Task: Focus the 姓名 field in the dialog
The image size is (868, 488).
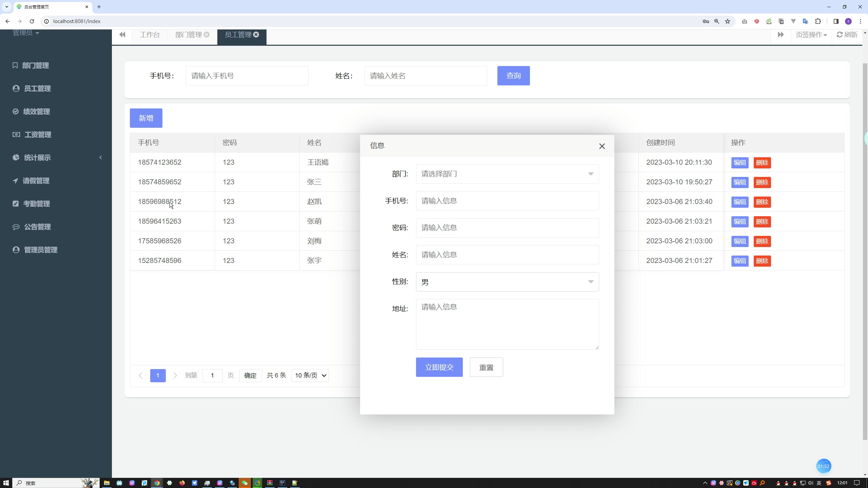Action: [507, 255]
